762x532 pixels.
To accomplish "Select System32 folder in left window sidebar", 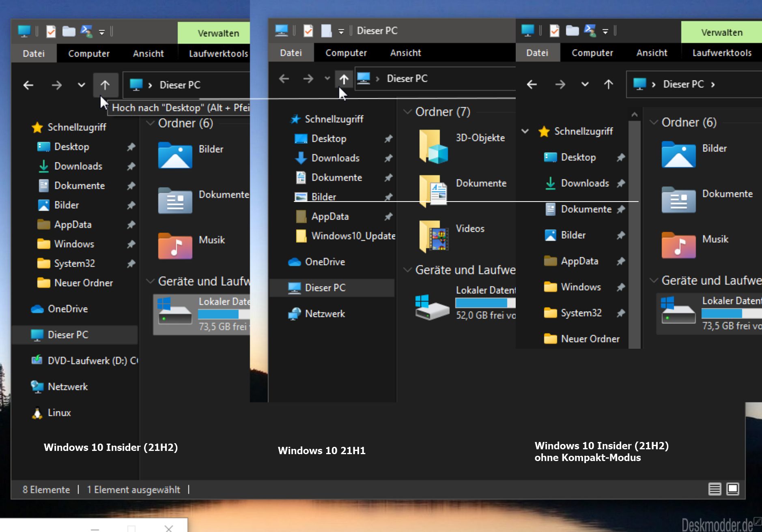I will (75, 264).
